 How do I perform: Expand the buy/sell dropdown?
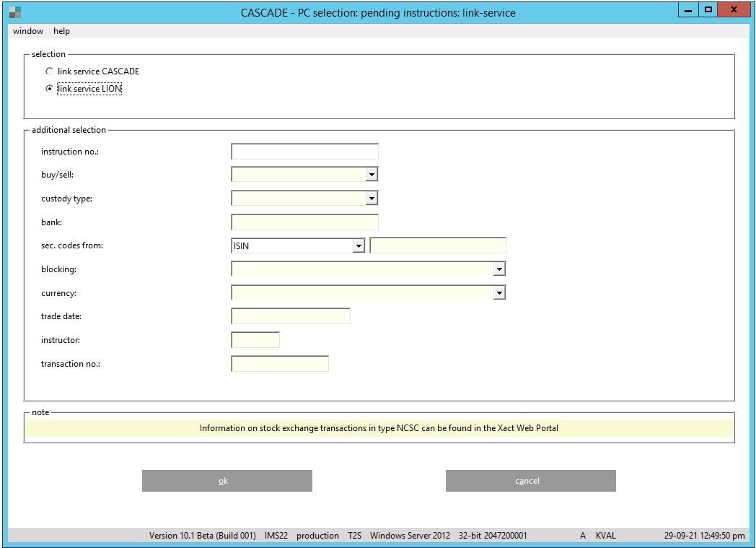pyautogui.click(x=371, y=174)
